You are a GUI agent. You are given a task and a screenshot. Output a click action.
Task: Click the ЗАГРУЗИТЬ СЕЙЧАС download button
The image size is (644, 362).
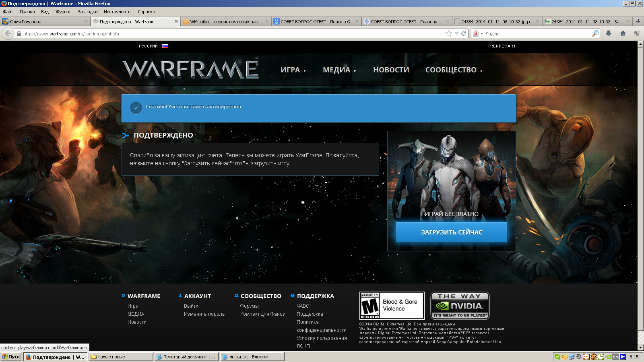click(x=452, y=232)
